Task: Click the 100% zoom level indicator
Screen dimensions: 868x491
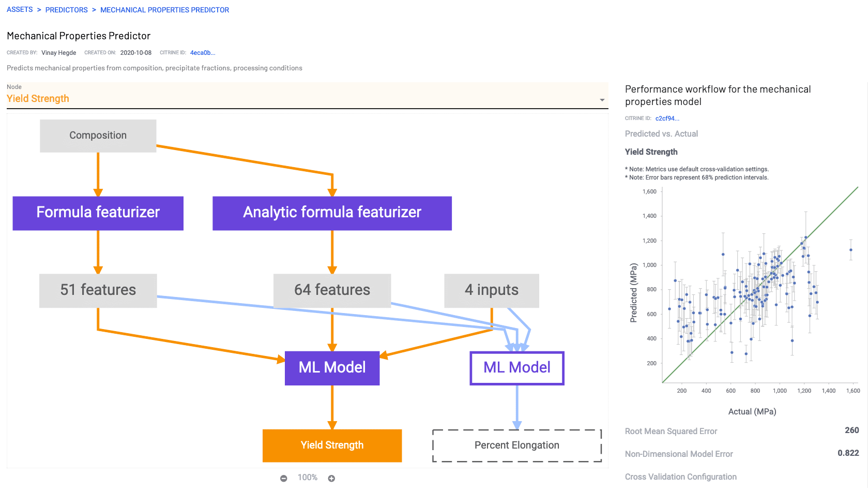Action: pos(307,478)
